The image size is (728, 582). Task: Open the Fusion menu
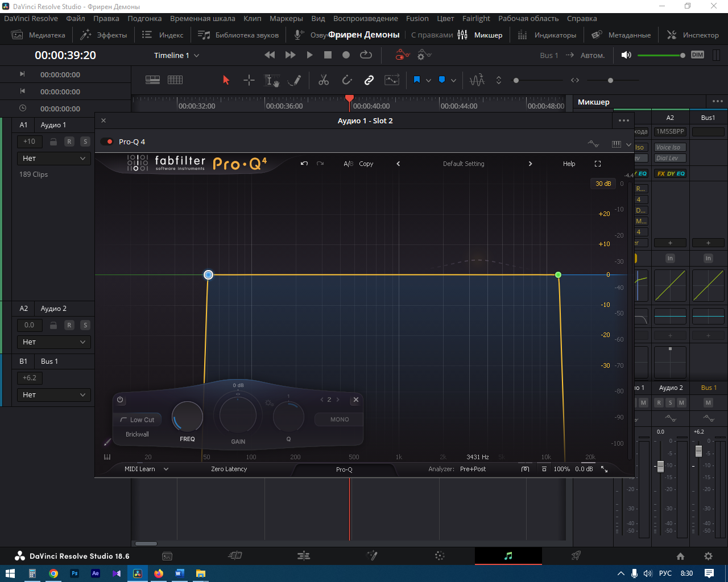coord(417,18)
